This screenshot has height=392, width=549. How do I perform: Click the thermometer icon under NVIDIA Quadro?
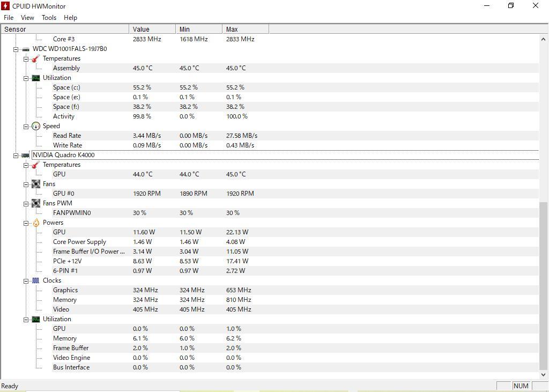[x=36, y=165]
